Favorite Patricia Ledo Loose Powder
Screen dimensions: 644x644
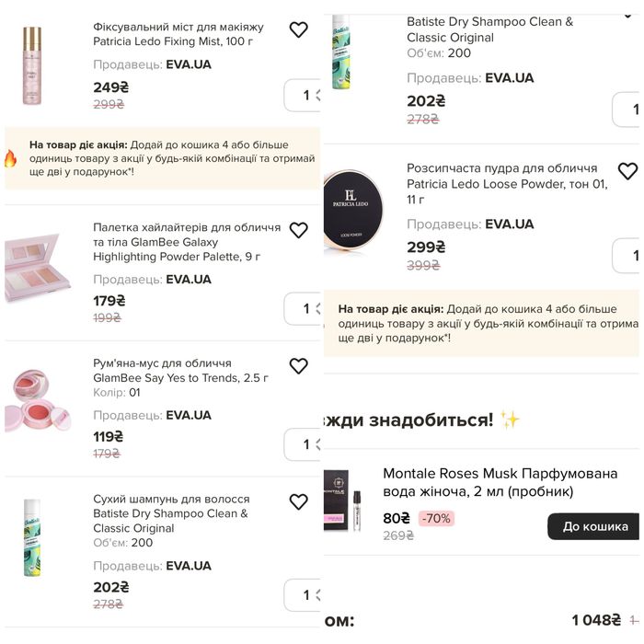pos(627,171)
